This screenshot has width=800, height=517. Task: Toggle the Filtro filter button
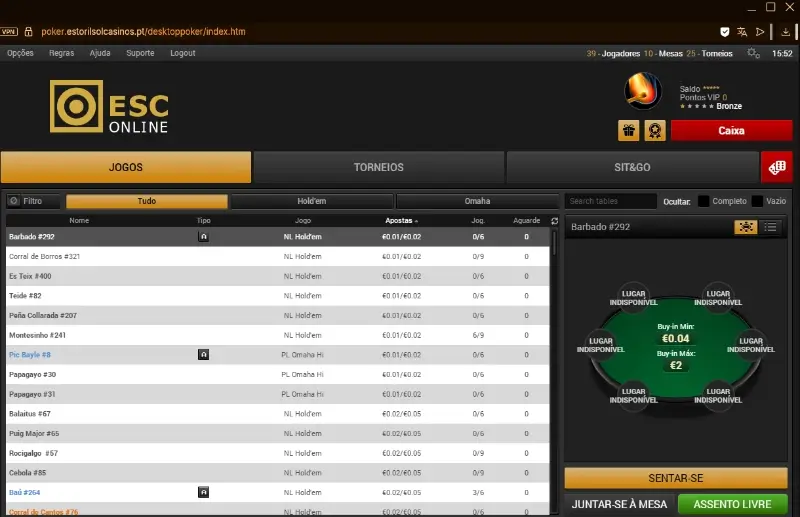(33, 201)
